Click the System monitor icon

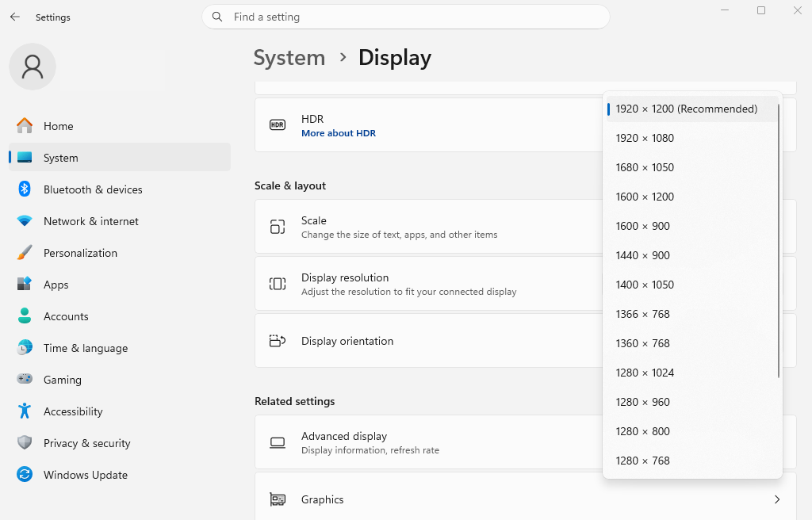(x=25, y=158)
